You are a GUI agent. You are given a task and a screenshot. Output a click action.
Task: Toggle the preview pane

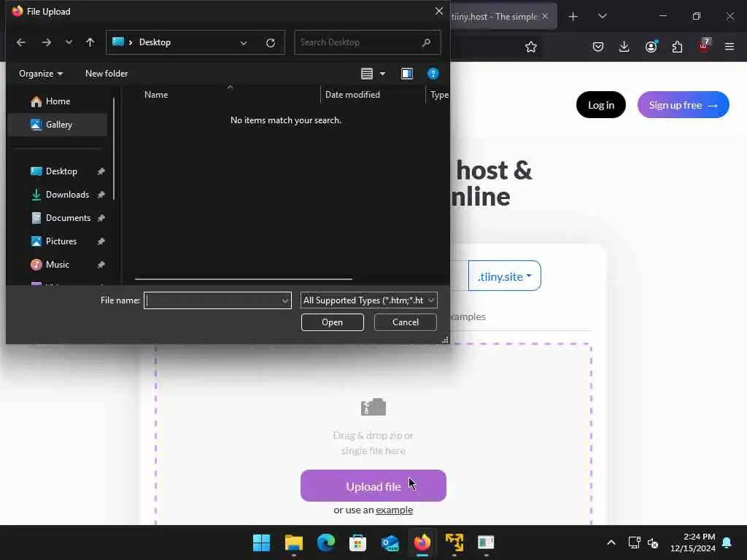coord(407,74)
